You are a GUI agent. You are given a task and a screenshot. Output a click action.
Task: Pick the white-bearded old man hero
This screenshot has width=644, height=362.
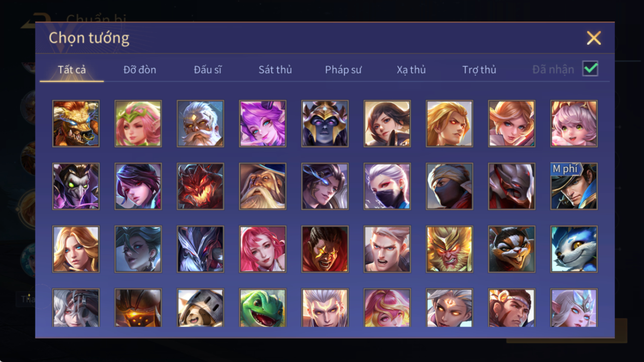200,124
